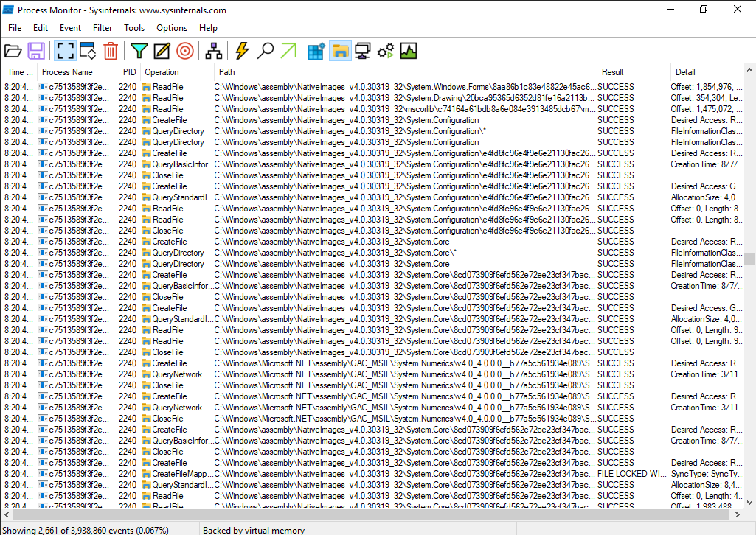
Task: Open the Options menu
Action: (172, 28)
